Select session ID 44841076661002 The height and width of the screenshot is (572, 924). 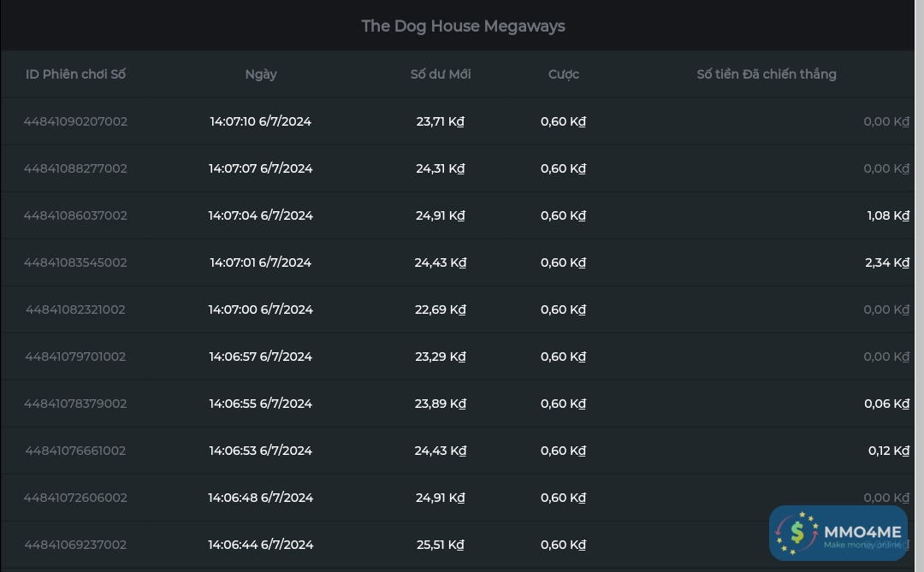pyautogui.click(x=75, y=451)
